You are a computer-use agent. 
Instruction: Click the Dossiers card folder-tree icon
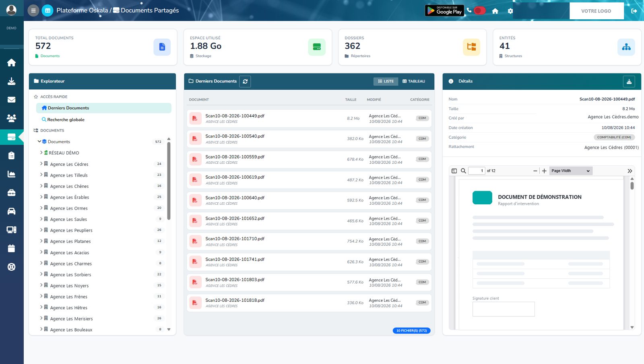471,47
